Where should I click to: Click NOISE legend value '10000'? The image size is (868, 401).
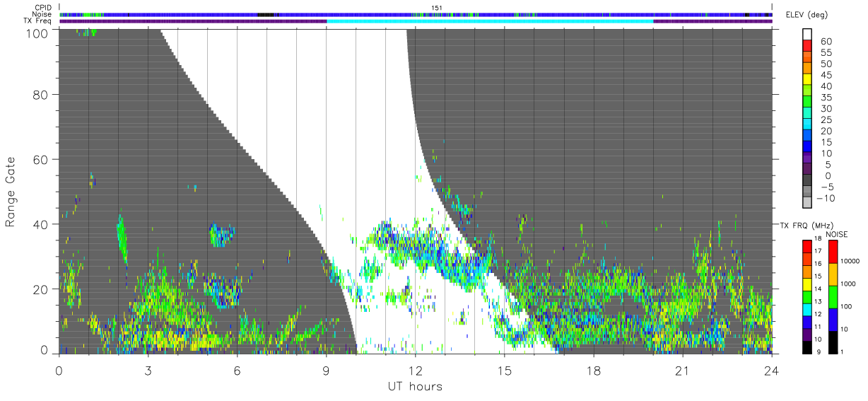(850, 261)
